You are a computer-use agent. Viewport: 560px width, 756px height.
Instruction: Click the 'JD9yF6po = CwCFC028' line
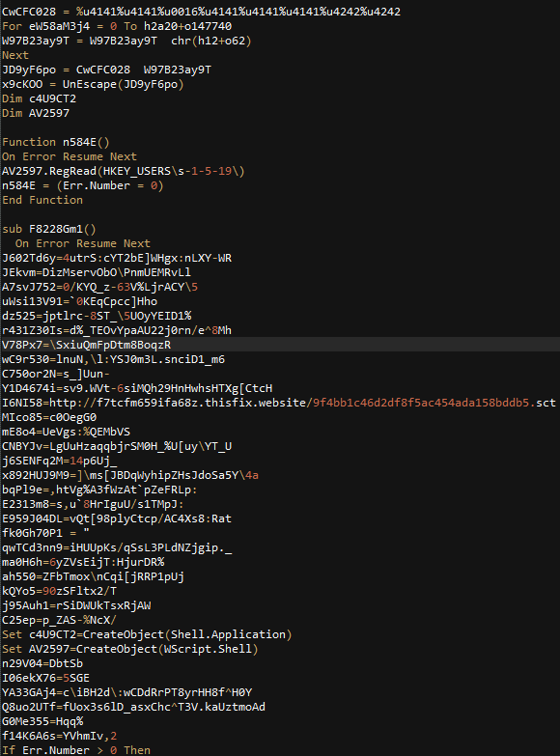pyautogui.click(x=106, y=70)
